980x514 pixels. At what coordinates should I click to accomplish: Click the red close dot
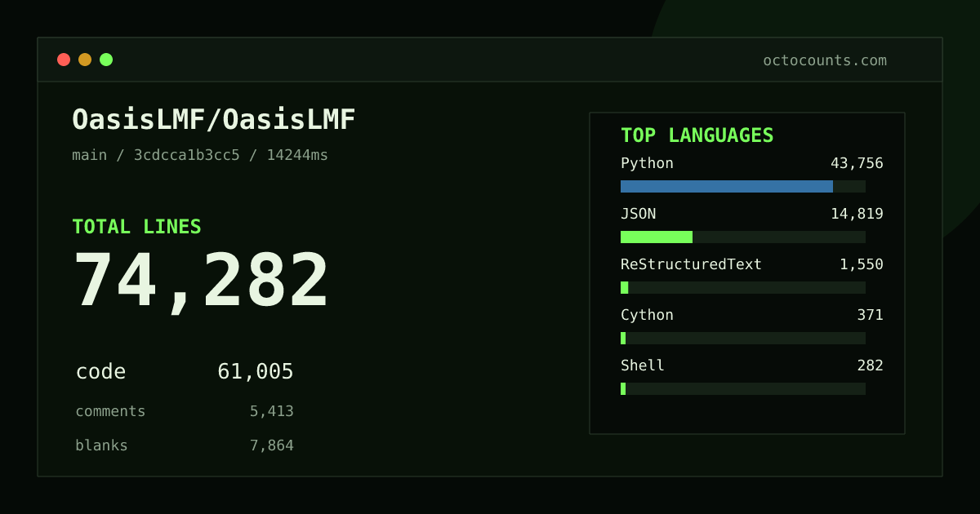tap(64, 60)
